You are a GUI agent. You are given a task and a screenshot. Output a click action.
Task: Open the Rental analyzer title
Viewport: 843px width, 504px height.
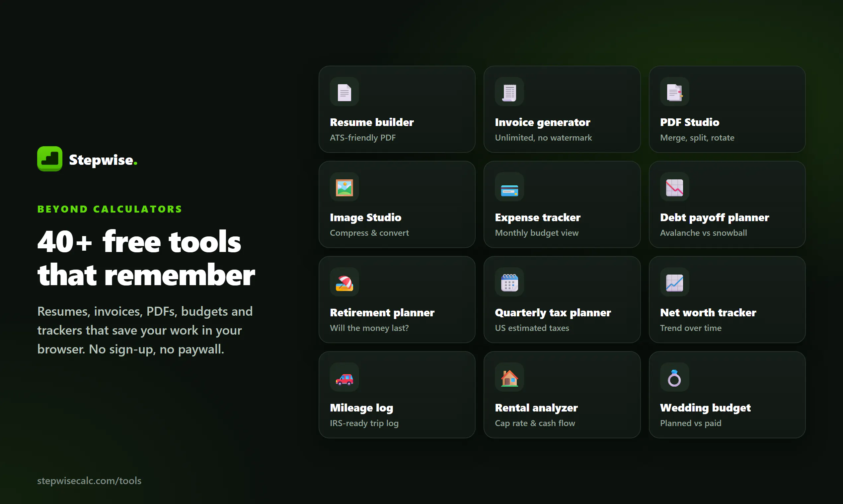click(536, 408)
